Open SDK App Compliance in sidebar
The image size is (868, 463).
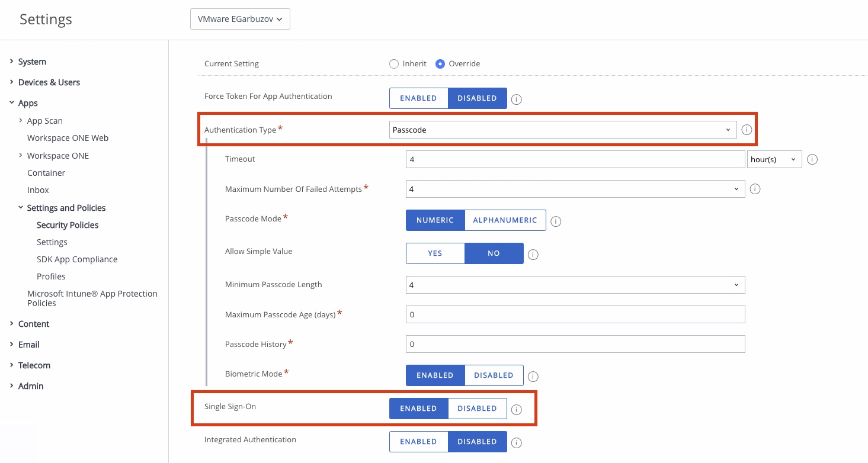[77, 259]
